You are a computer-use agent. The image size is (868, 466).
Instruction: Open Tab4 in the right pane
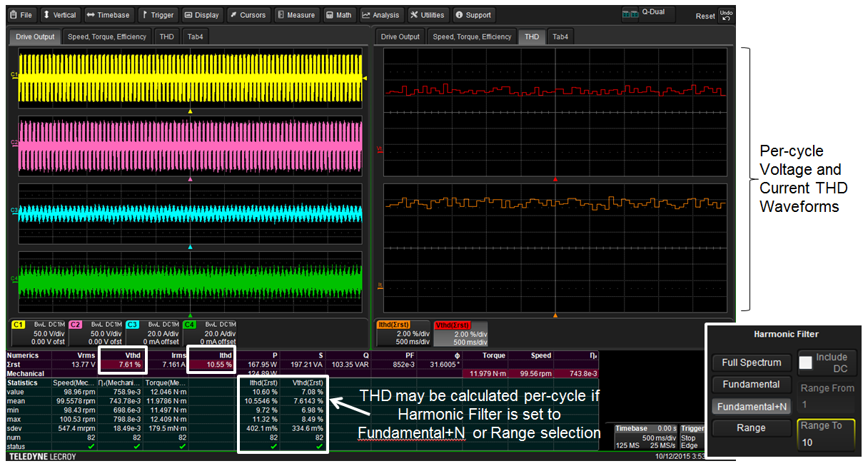(560, 36)
